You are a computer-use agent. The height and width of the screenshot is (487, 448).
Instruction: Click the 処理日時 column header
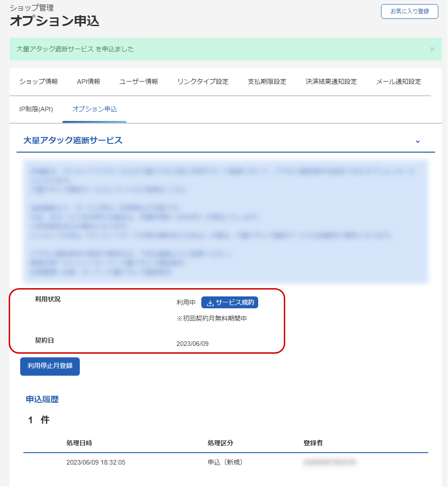(x=79, y=443)
